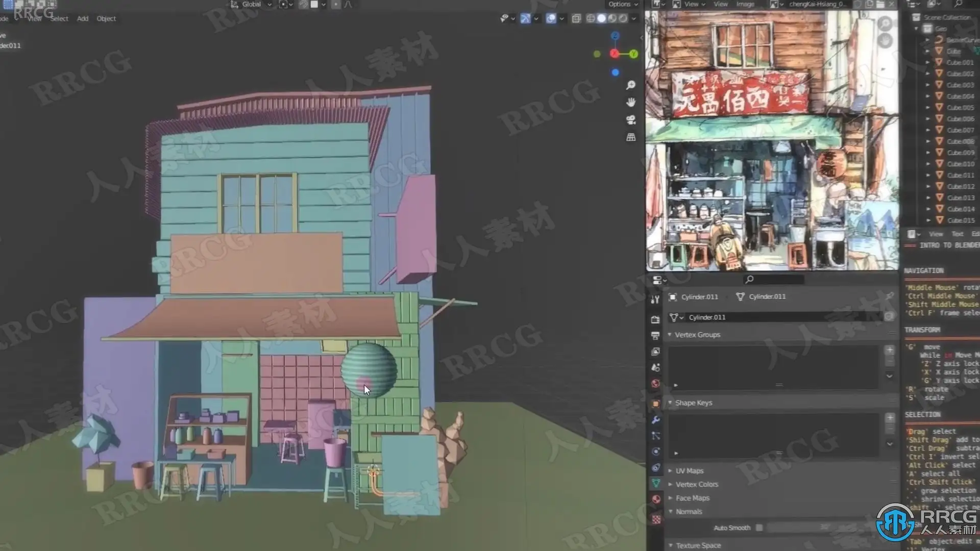The height and width of the screenshot is (551, 980).
Task: Toggle camera view icon
Action: click(x=631, y=120)
